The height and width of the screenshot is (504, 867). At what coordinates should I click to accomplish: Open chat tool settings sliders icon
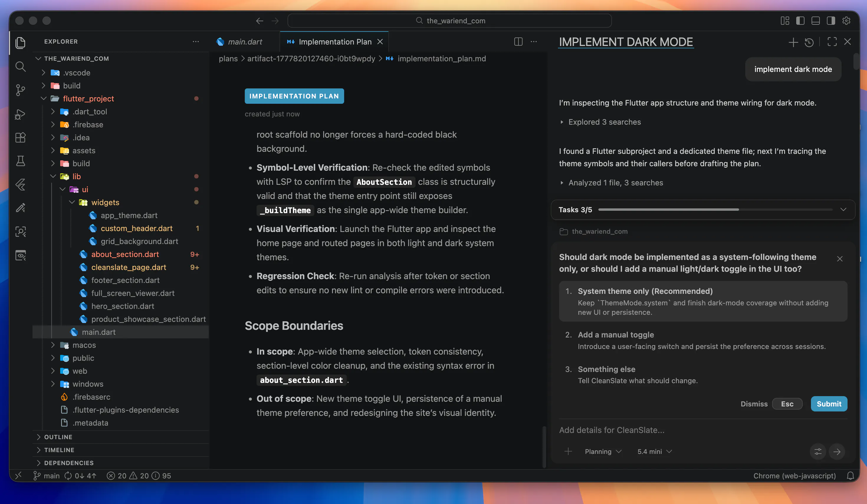(x=818, y=452)
